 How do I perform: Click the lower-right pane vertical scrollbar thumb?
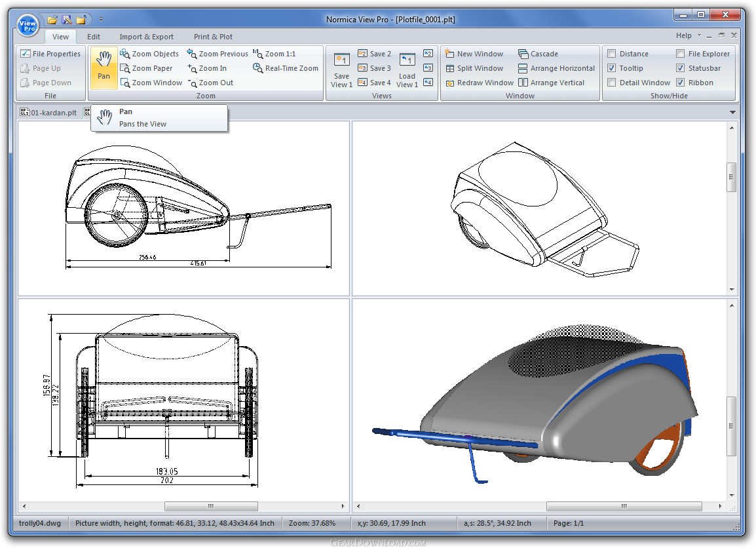coord(731,426)
